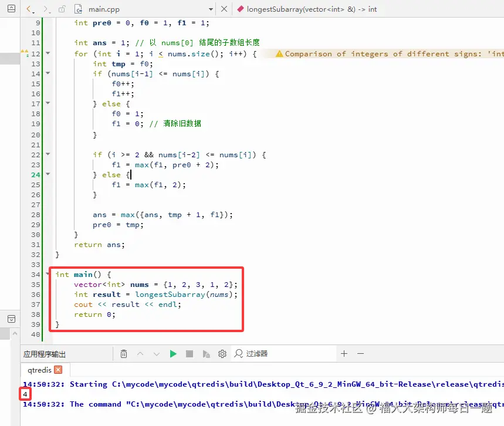Open the main.cpp file dropdown
The height and width of the screenshot is (426, 504).
click(x=211, y=9)
